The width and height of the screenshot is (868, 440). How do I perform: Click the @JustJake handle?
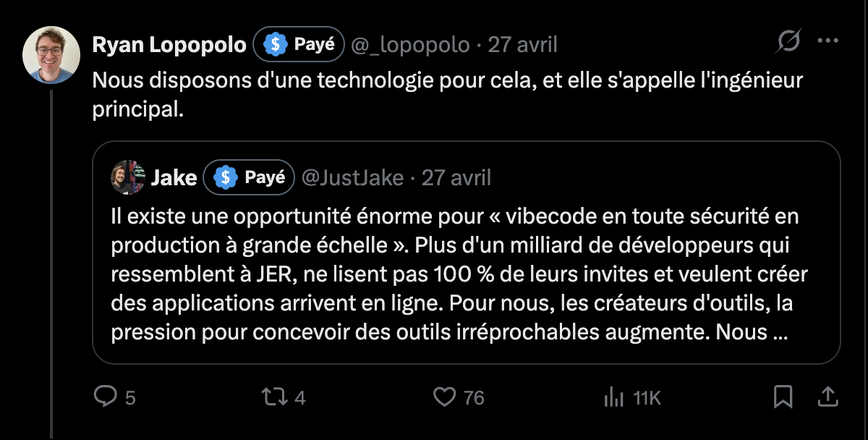(x=352, y=178)
